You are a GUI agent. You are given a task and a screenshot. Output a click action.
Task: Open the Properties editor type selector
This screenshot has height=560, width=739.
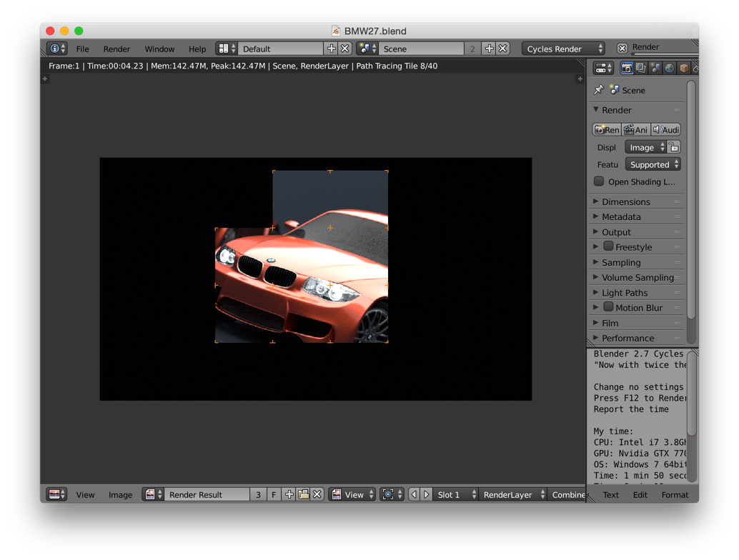[x=603, y=69]
